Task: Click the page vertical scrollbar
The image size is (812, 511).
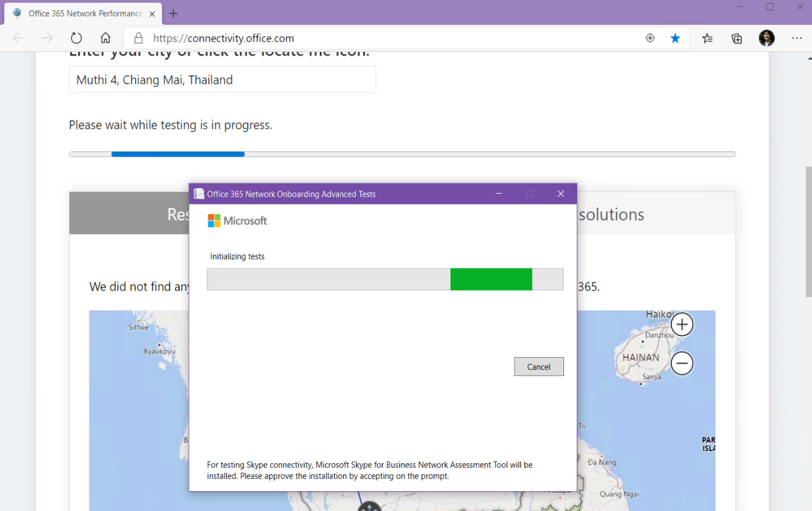Action: click(808, 232)
